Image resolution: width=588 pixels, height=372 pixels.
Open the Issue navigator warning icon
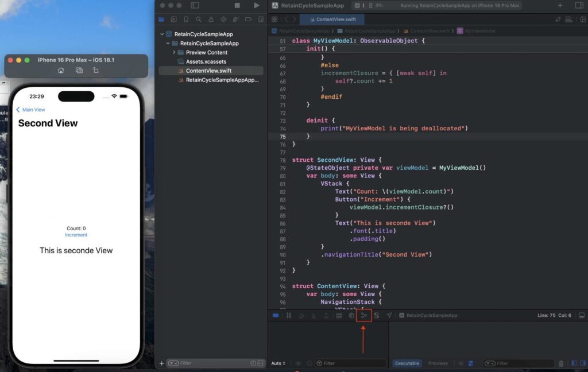point(211,20)
